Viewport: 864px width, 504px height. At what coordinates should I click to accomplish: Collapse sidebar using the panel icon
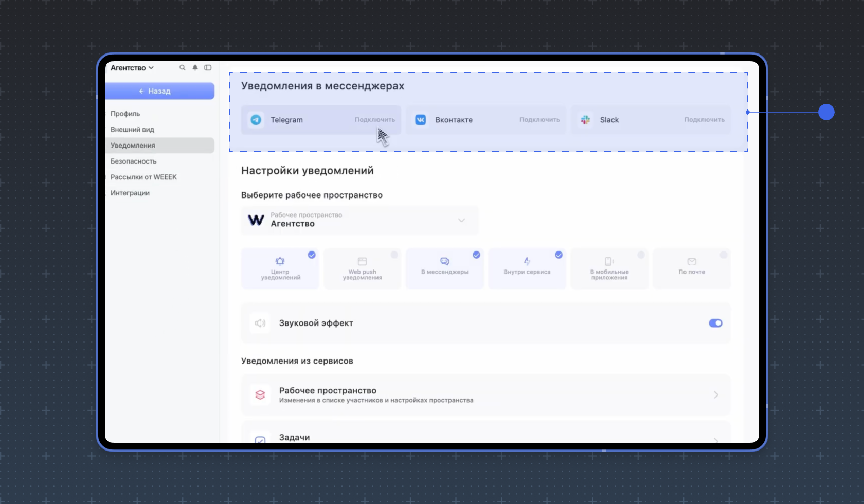point(208,68)
